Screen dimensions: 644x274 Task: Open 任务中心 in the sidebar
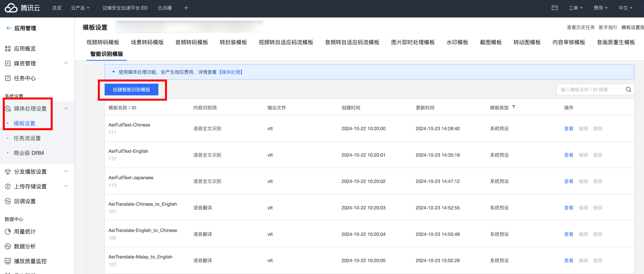click(x=25, y=78)
